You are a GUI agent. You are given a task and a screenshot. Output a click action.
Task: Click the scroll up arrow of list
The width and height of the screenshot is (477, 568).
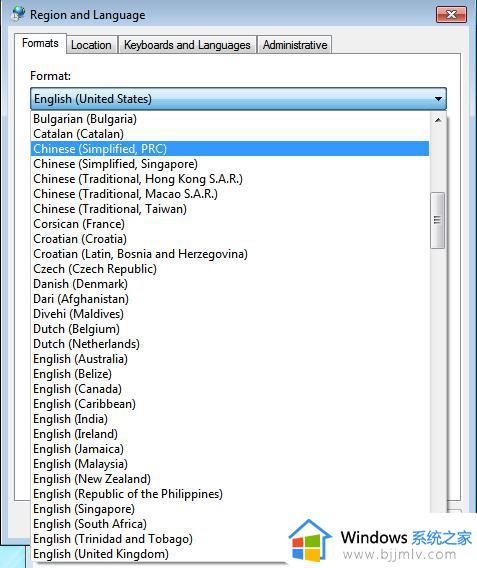[x=438, y=120]
